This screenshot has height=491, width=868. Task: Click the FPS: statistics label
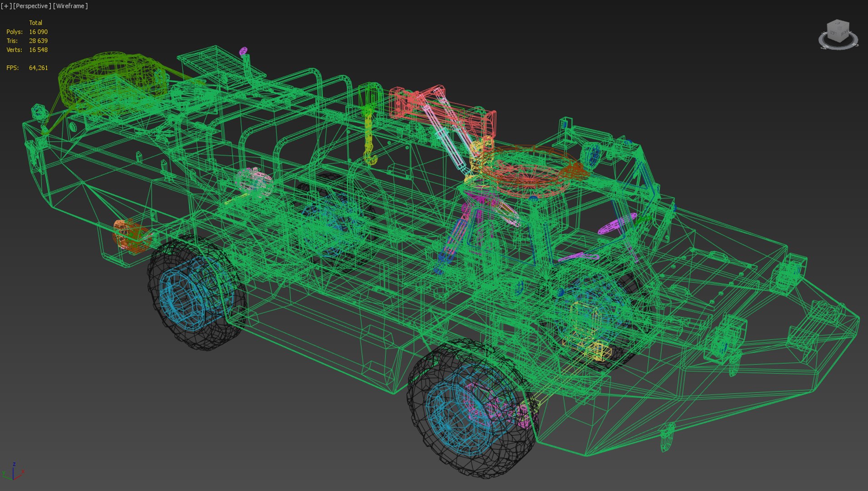coord(13,68)
